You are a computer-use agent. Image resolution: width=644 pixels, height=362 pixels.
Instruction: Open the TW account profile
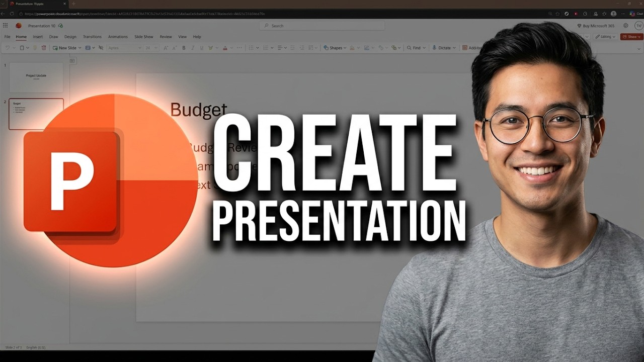pos(638,26)
